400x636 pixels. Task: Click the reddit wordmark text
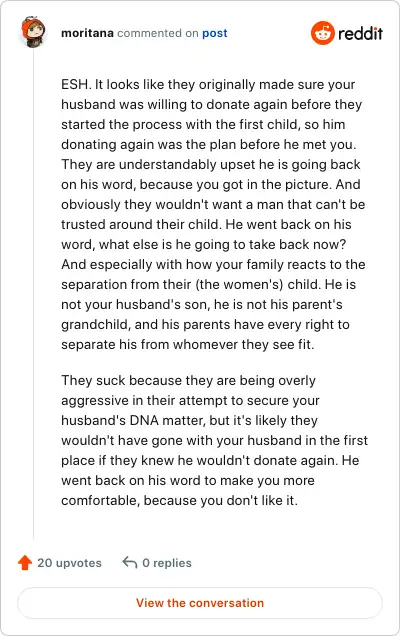pyautogui.click(x=360, y=33)
